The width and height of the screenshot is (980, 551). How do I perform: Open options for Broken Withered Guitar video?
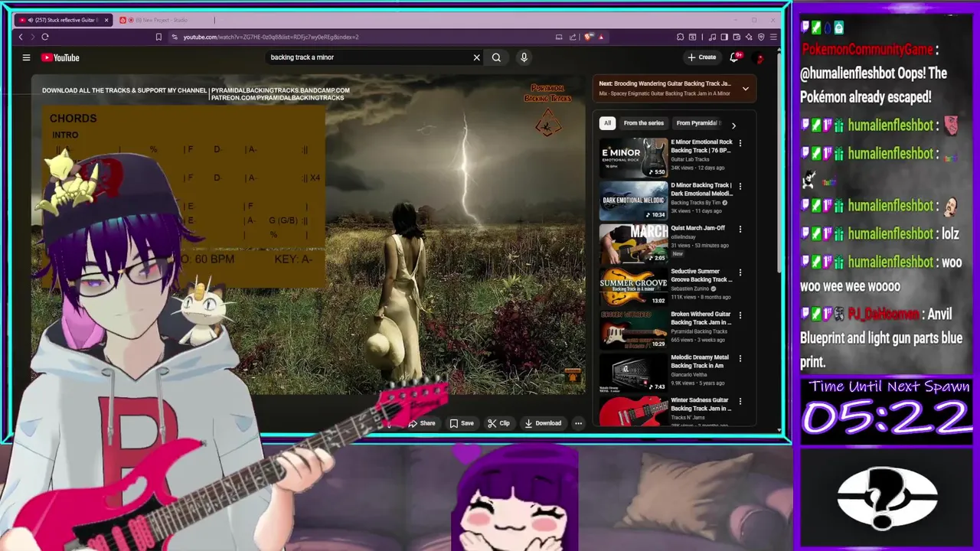click(x=740, y=315)
